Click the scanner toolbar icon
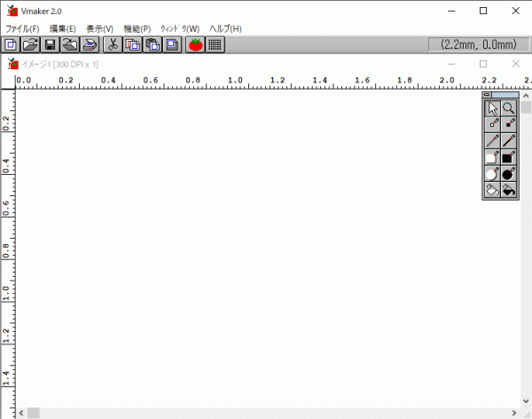 click(x=90, y=44)
